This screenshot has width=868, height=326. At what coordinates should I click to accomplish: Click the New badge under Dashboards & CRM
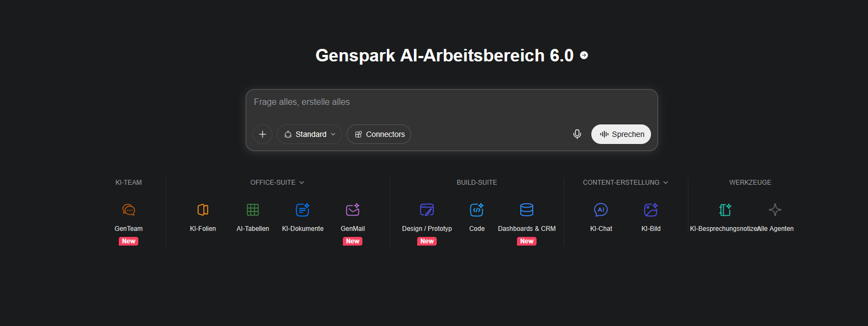click(x=527, y=241)
